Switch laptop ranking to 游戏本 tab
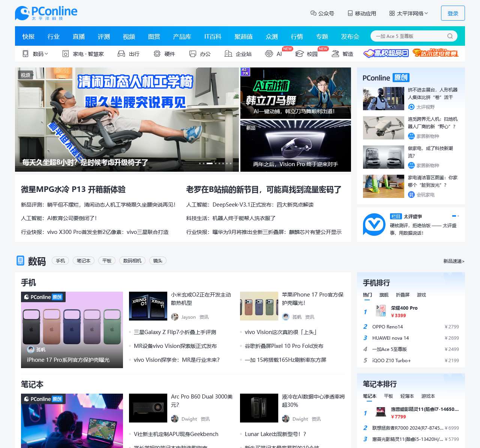This screenshot has width=480, height=448. [428, 396]
